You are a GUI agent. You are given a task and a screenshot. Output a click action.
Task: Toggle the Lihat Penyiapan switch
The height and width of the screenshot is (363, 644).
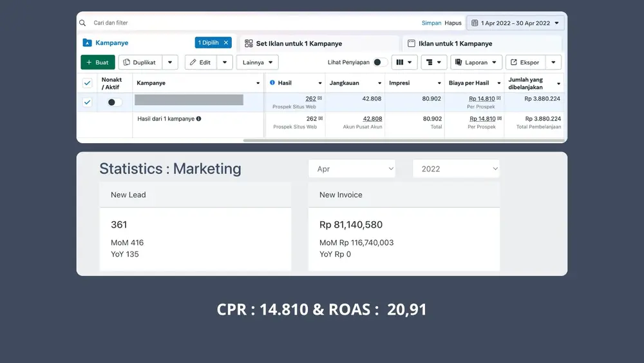tap(381, 63)
